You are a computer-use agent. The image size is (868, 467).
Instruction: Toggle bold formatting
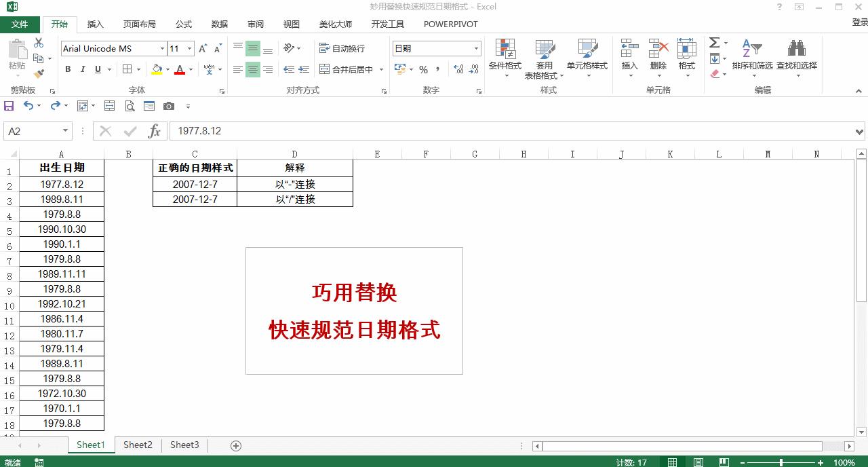[67, 69]
